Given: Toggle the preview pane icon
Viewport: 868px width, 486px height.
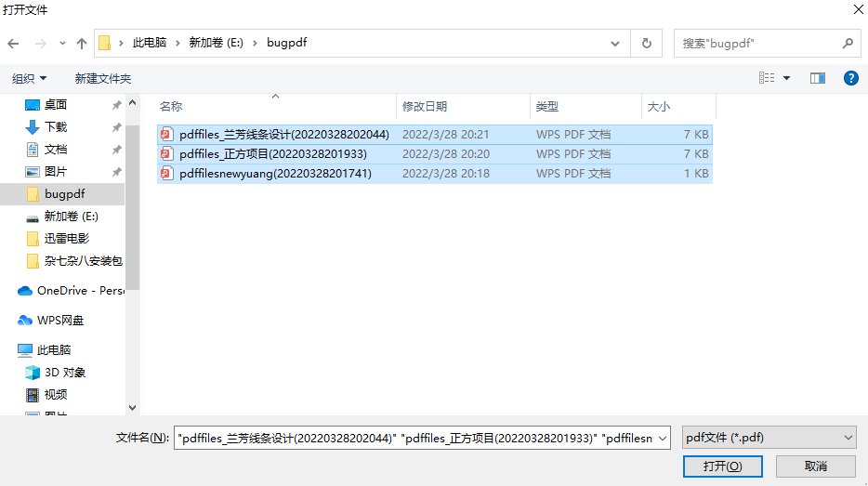Looking at the screenshot, I should click(818, 79).
